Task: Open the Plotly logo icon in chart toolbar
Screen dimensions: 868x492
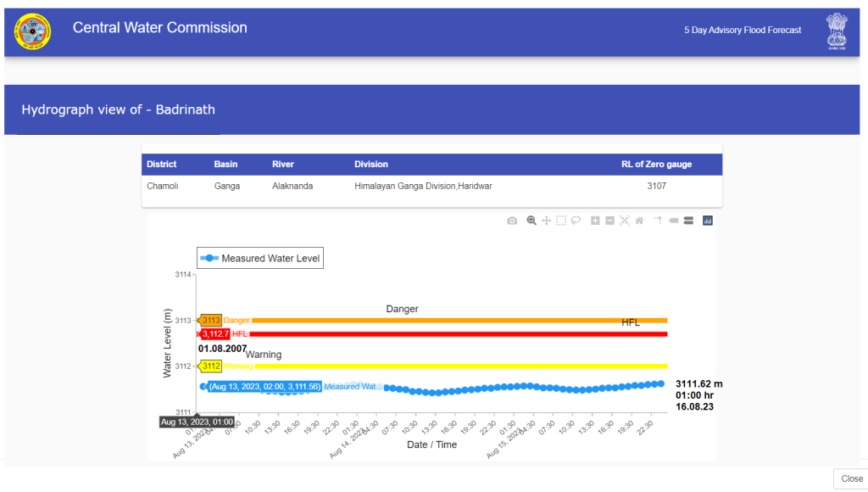Action: 708,221
